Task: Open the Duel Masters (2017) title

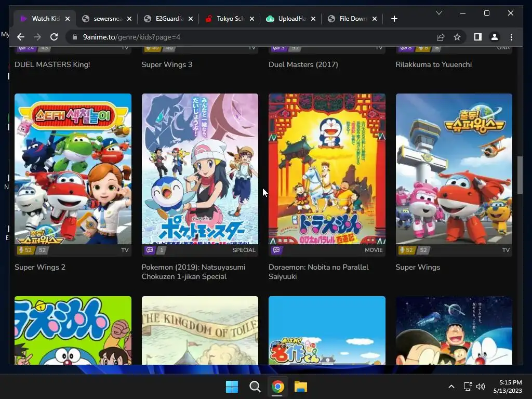Action: coord(303,64)
